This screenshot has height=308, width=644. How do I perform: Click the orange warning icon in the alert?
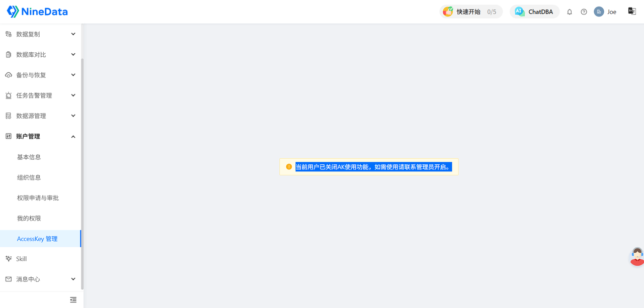[x=289, y=167]
